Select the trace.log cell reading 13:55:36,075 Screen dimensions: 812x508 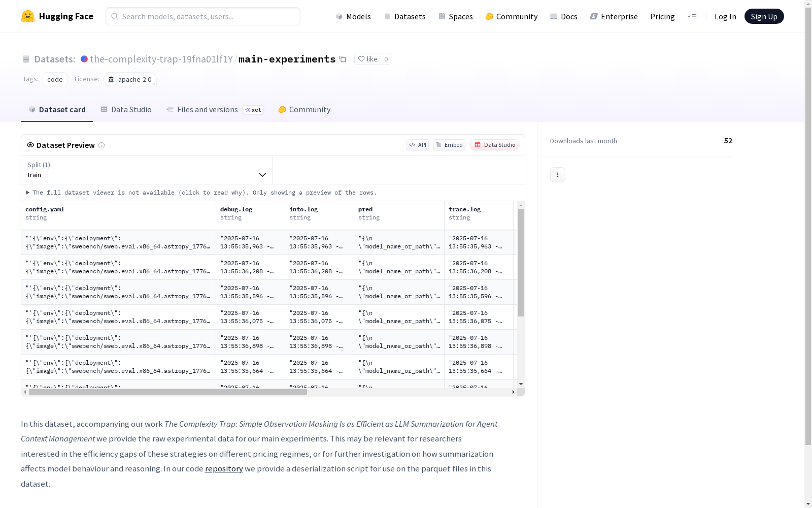(479, 317)
